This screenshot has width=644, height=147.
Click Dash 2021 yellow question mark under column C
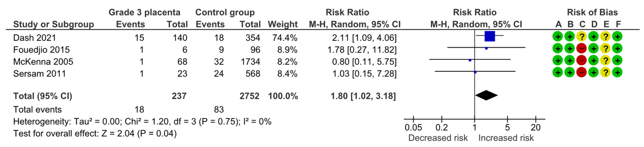pyautogui.click(x=582, y=37)
